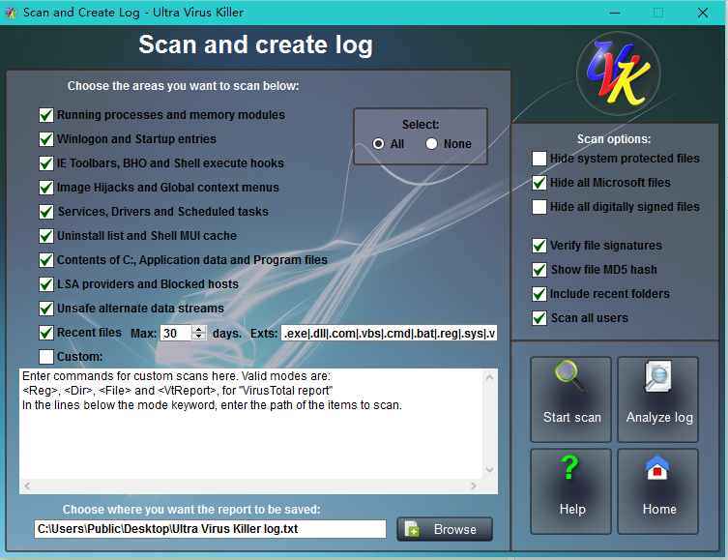Select the None radio button

pyautogui.click(x=431, y=144)
